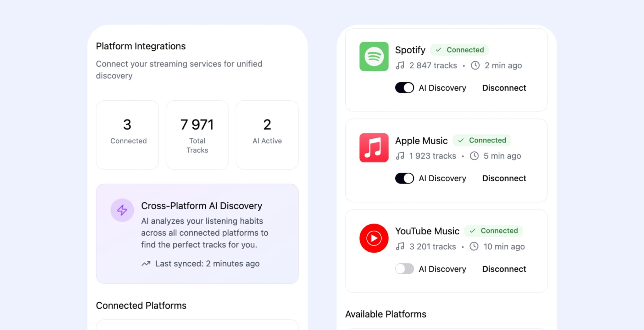Click the music note icon beside Apple Music tracks

click(401, 156)
